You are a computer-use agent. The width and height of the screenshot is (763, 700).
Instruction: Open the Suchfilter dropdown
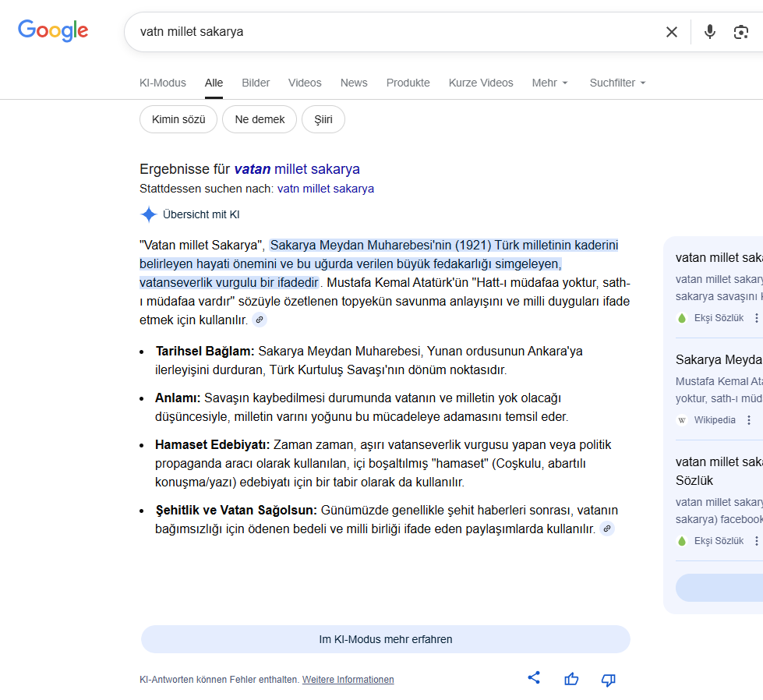coord(617,83)
